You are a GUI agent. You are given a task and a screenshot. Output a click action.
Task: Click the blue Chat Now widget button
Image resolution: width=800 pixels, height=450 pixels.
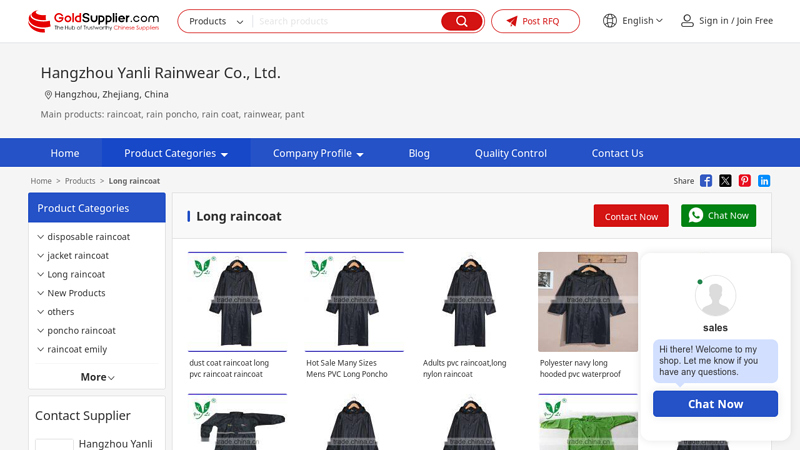tap(715, 404)
